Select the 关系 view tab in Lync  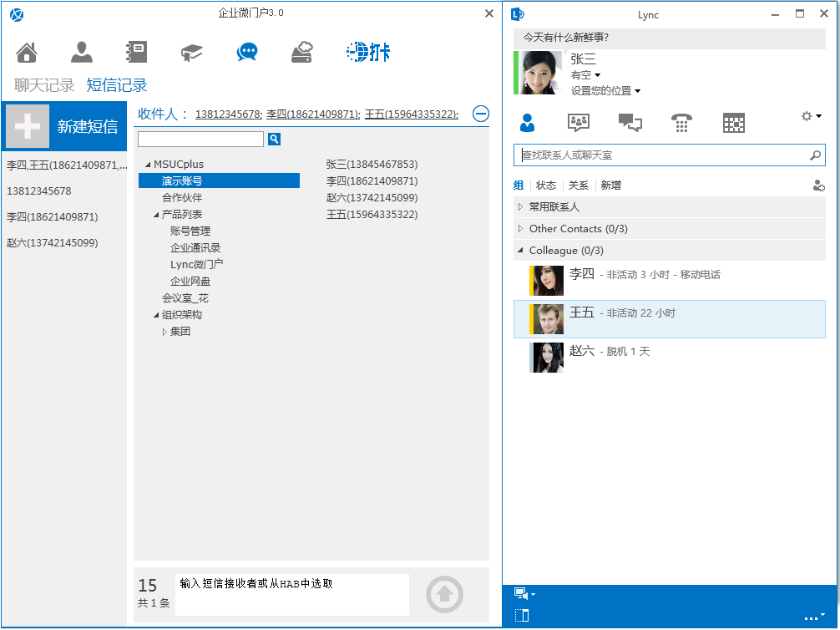tap(579, 185)
